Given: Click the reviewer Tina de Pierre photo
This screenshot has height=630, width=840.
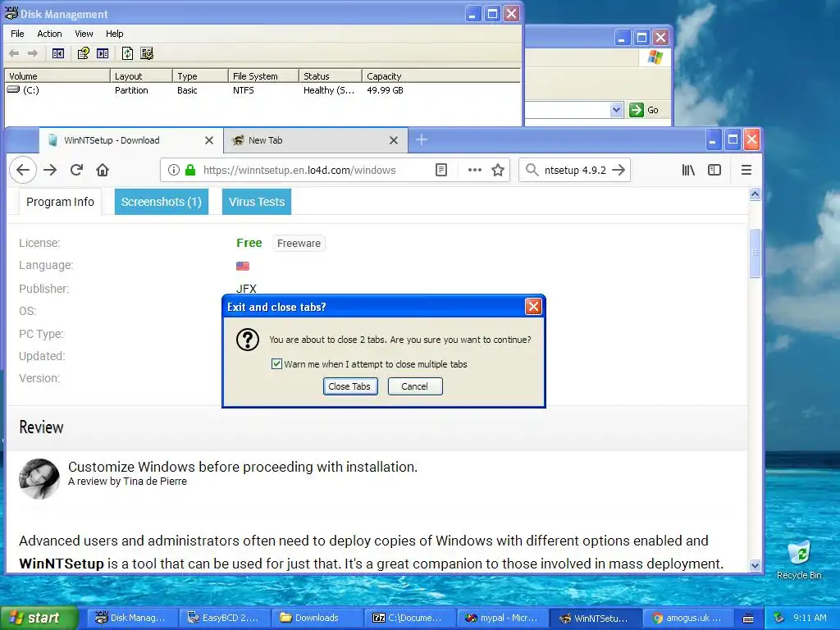Looking at the screenshot, I should [x=39, y=478].
